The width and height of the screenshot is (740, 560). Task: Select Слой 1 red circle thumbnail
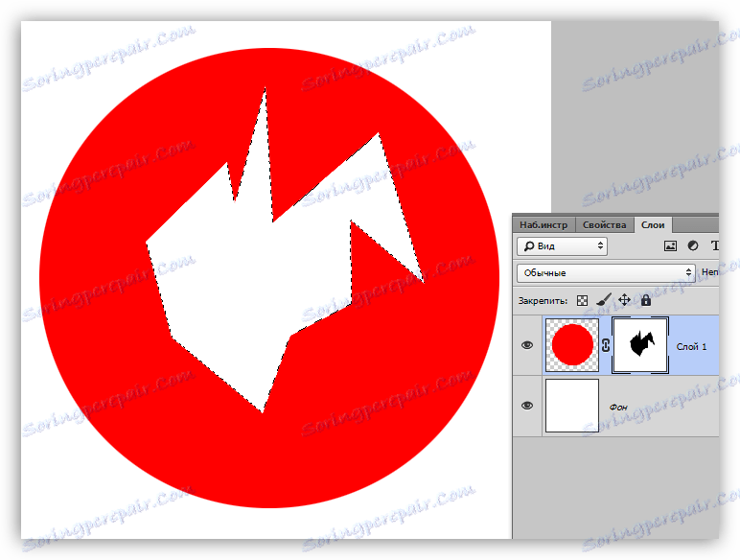click(572, 345)
